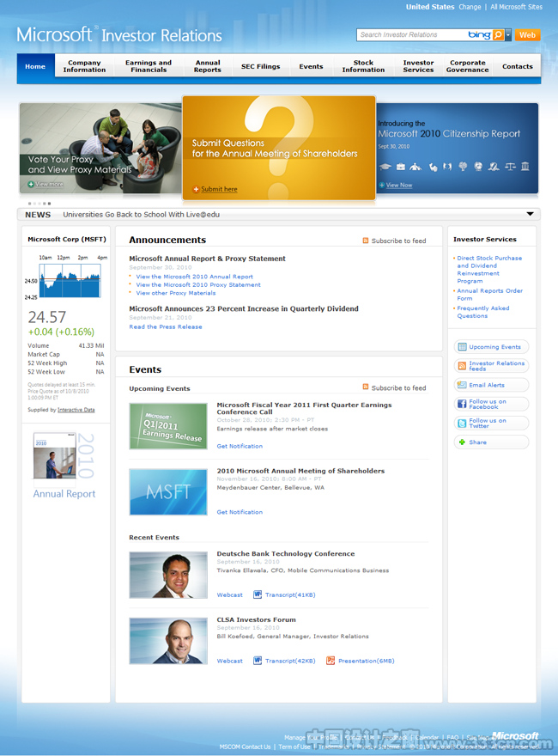The height and width of the screenshot is (756, 558).
Task: Open the search scope dropdown arrow next to Bing
Action: [x=508, y=34]
